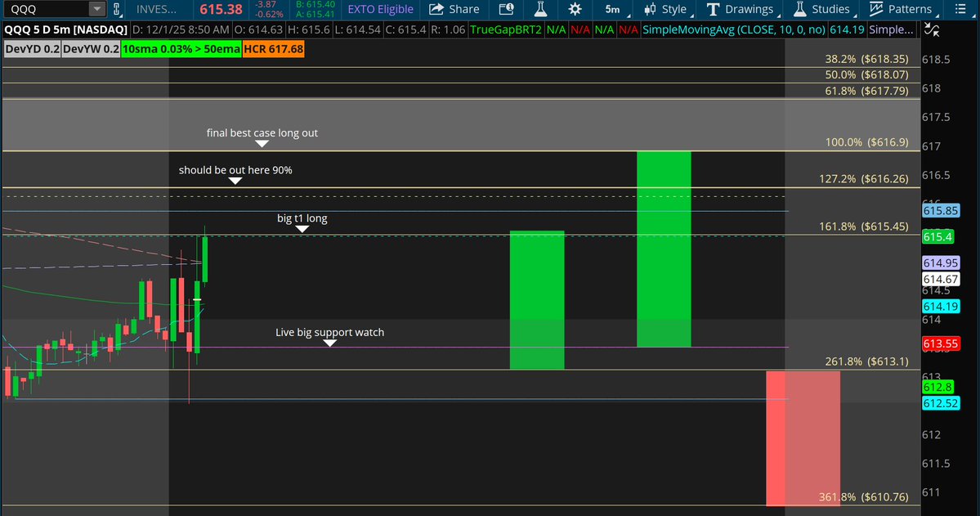Click the symbol link/chain icon beside QQQ
Viewport: 980px width, 516px height.
(x=117, y=10)
